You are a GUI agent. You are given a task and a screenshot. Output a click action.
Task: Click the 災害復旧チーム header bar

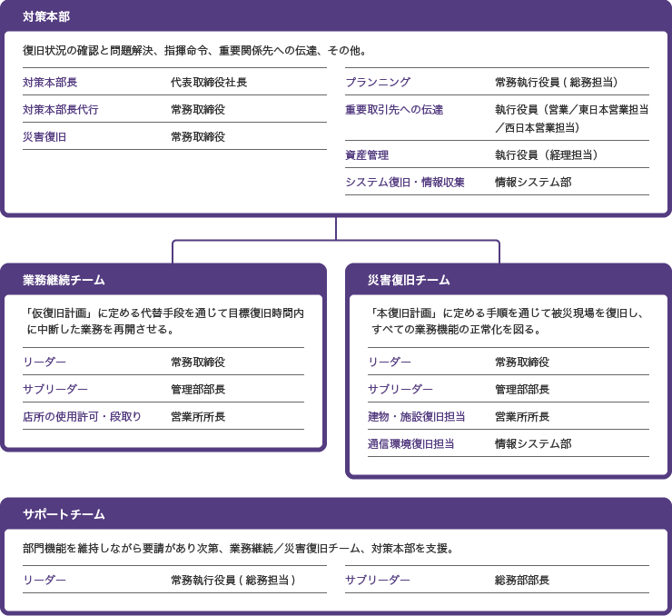coord(409,279)
